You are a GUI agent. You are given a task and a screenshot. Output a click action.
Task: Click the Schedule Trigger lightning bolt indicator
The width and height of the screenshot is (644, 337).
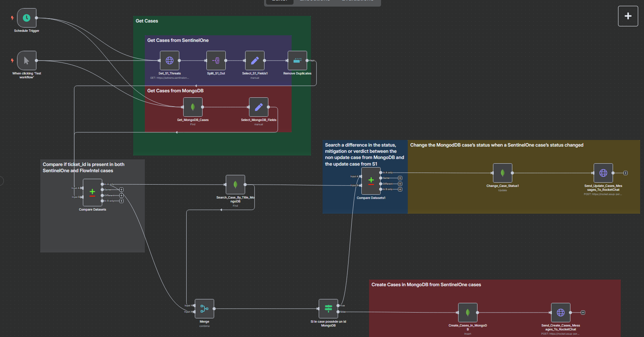[12, 18]
